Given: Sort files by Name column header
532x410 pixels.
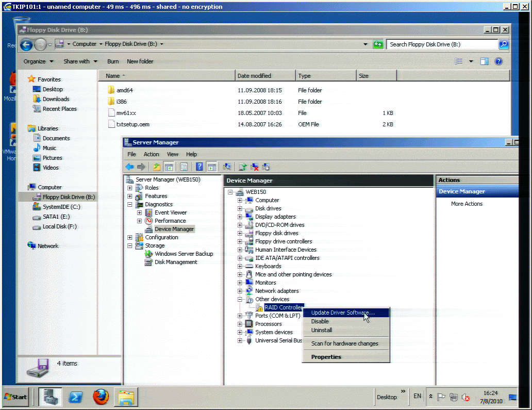Looking at the screenshot, I should [x=167, y=76].
